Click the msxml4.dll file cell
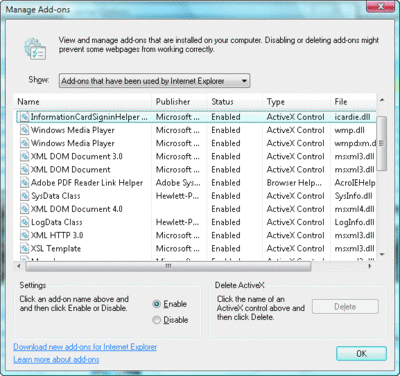Image resolution: width=400 pixels, height=376 pixels. [354, 209]
